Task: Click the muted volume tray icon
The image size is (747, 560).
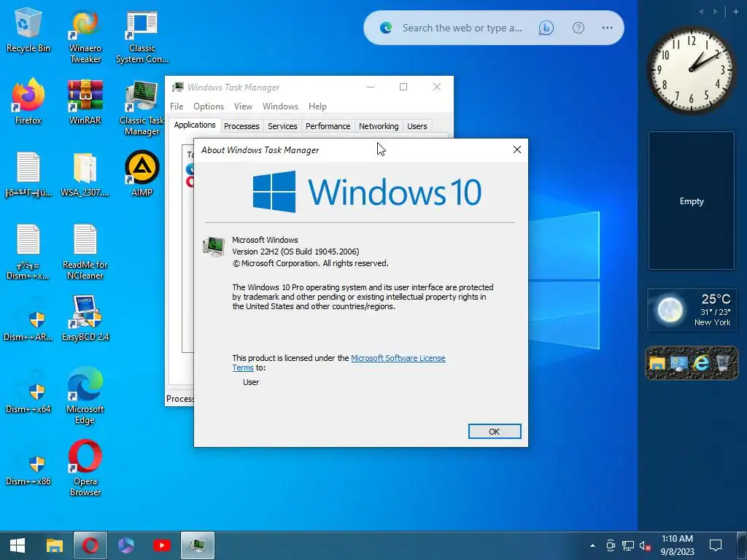Action: 645,545
